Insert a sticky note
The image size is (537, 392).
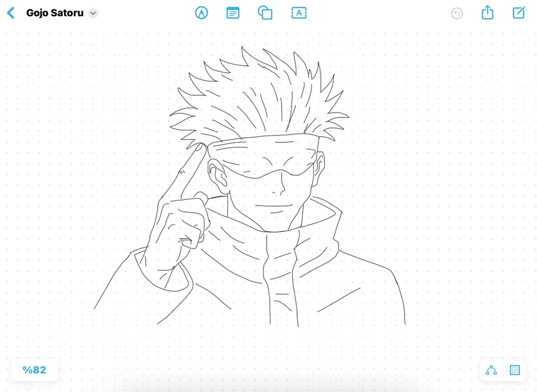click(x=233, y=13)
